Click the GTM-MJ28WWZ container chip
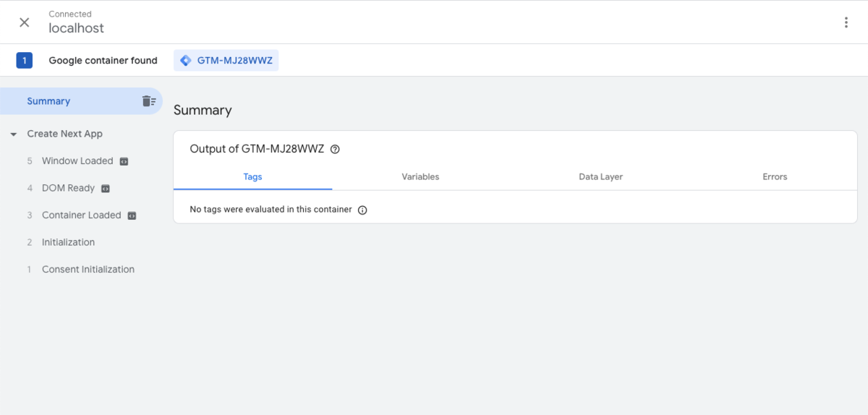 (x=226, y=61)
